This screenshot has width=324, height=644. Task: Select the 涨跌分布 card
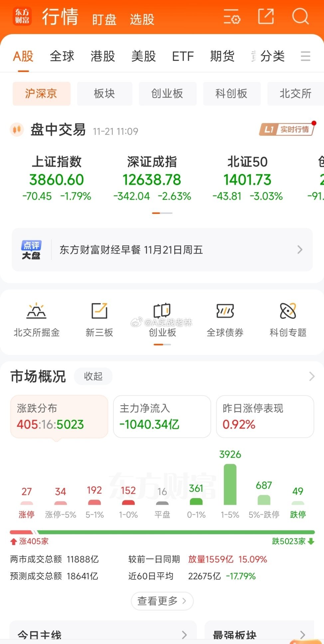point(59,416)
